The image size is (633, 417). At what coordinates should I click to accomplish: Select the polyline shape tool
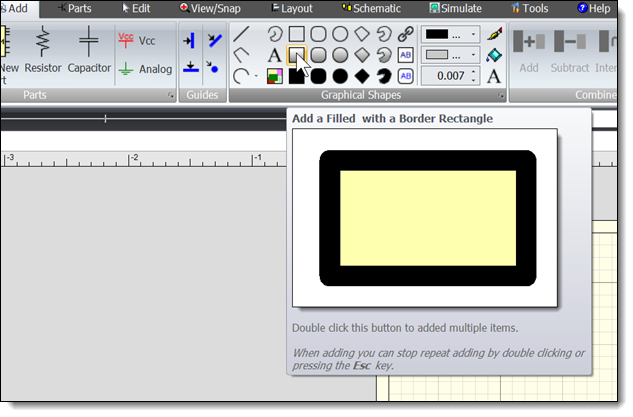point(241,55)
